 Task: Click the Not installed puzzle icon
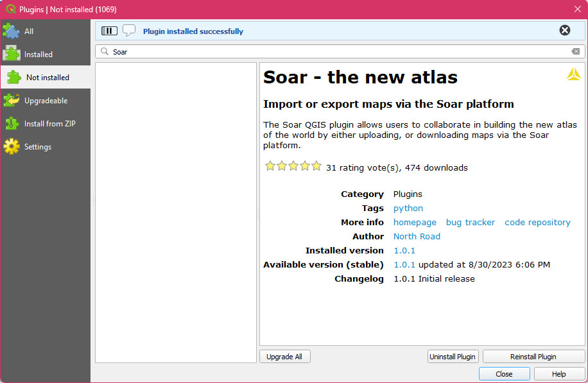[14, 77]
